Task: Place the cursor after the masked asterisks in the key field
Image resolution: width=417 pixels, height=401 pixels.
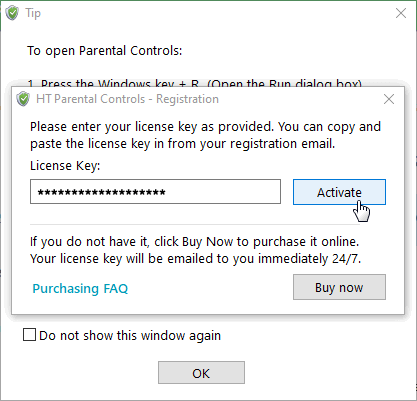Action: 167,192
